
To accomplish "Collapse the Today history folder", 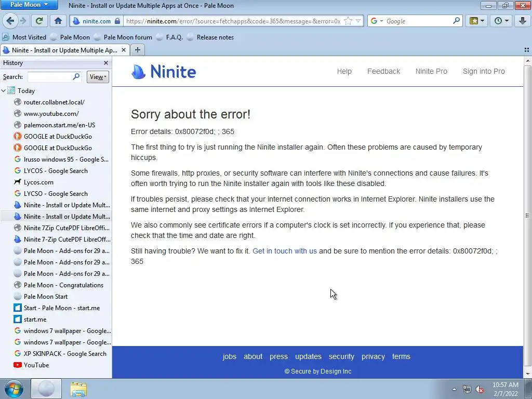I will click(x=4, y=90).
